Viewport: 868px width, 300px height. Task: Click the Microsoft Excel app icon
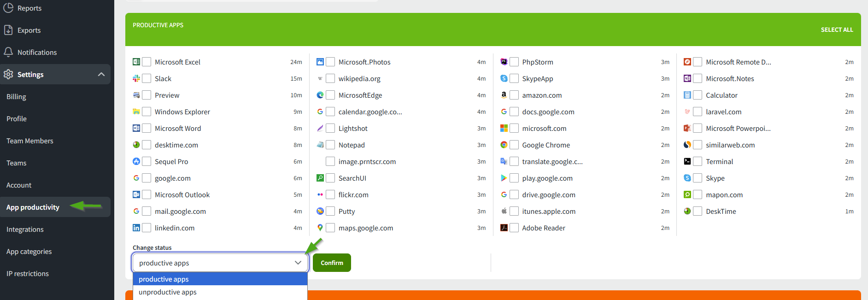click(x=136, y=62)
